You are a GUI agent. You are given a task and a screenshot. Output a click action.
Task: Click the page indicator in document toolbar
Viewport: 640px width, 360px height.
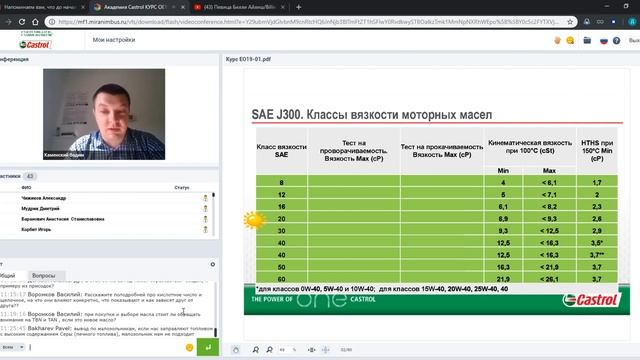[x=346, y=350]
